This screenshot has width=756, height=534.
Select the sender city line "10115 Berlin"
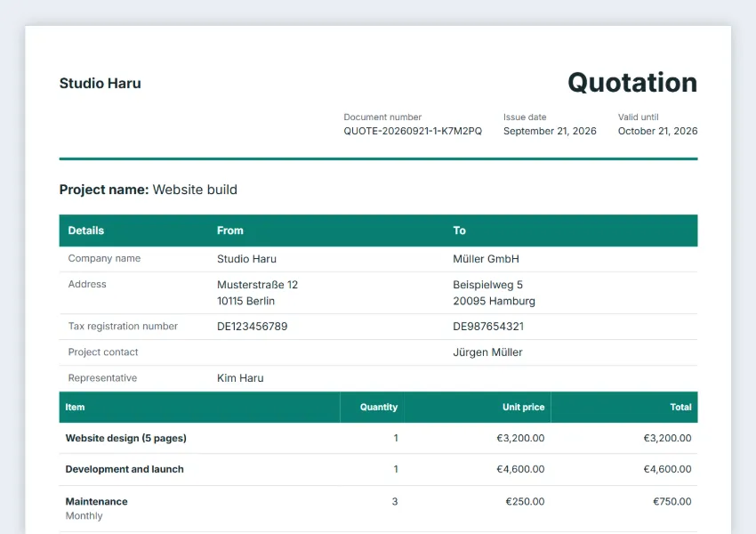pyautogui.click(x=245, y=301)
